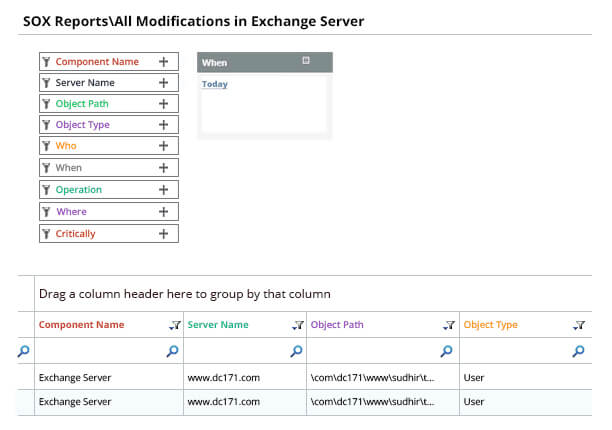
Task: Sort by Object Path column header
Action: point(337,325)
